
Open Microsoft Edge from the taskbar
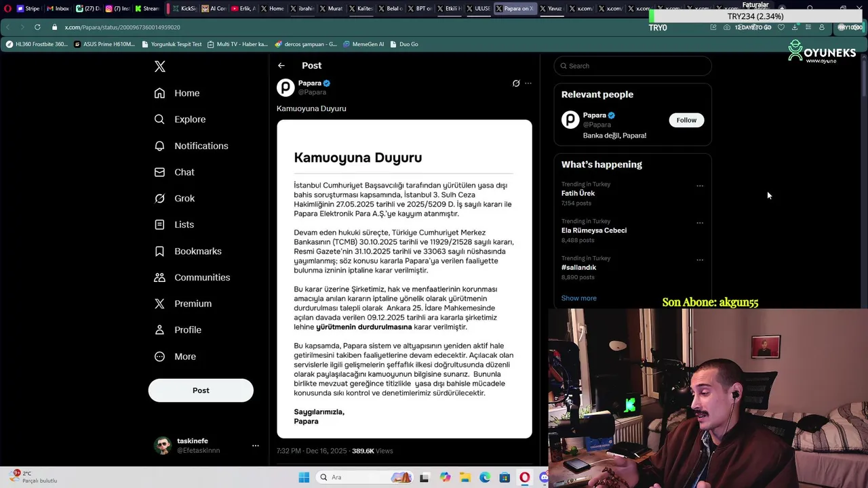[485, 477]
